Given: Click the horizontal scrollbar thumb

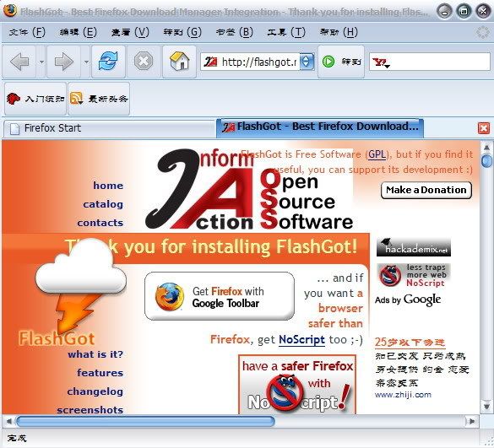Looking at the screenshot, I should click(x=145, y=421).
